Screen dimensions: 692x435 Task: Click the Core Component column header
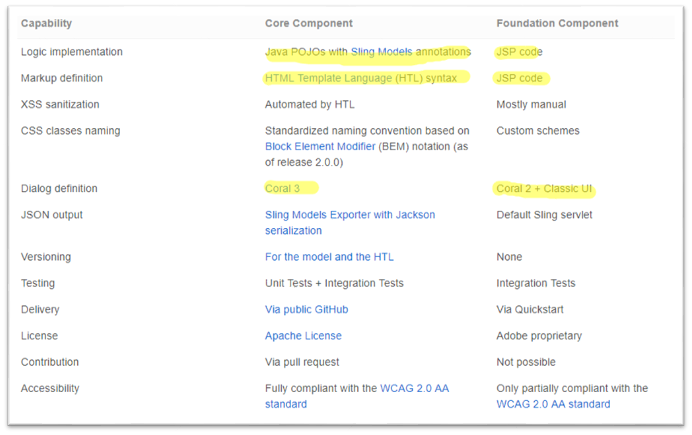click(x=308, y=23)
